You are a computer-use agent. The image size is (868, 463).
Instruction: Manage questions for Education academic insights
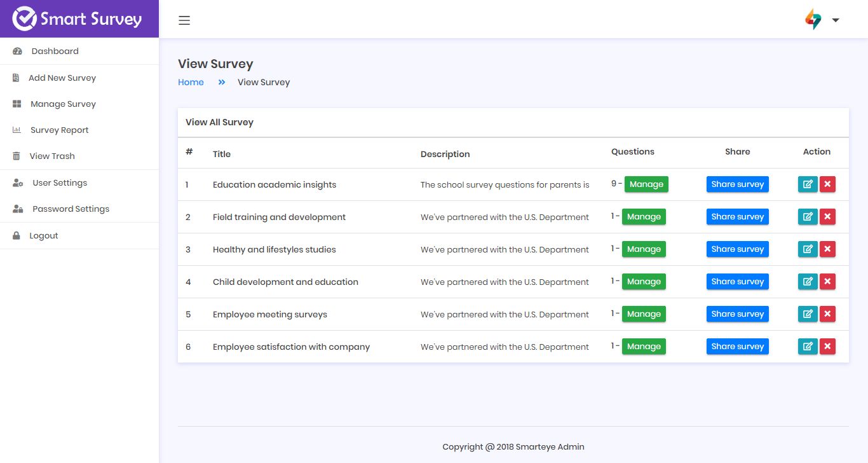[646, 184]
